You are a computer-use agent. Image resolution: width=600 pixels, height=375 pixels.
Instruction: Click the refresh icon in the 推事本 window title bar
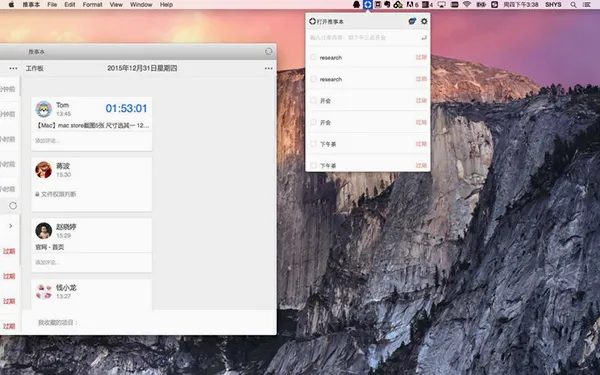pos(269,51)
